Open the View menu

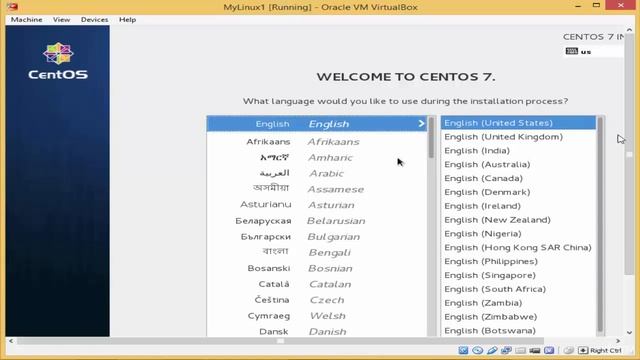pyautogui.click(x=61, y=20)
